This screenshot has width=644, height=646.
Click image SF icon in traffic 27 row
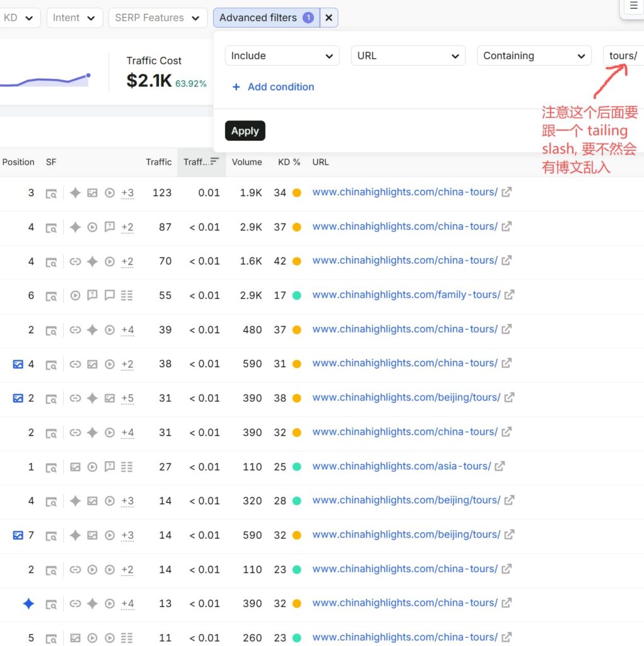pos(75,467)
